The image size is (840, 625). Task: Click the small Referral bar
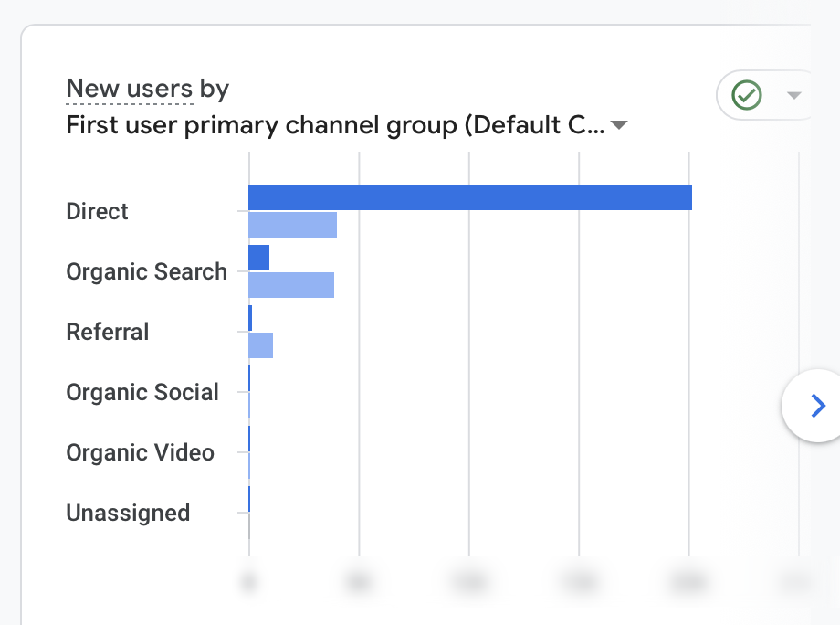248,317
